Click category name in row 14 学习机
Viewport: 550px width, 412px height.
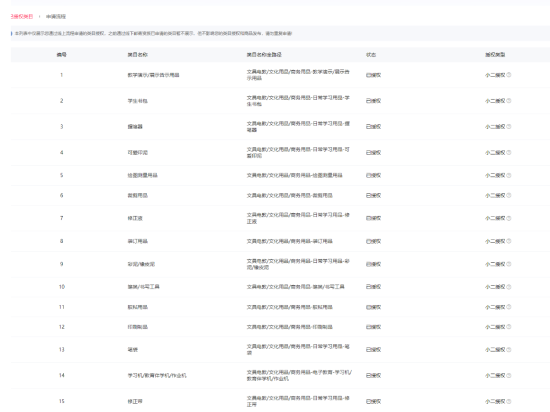click(157, 376)
